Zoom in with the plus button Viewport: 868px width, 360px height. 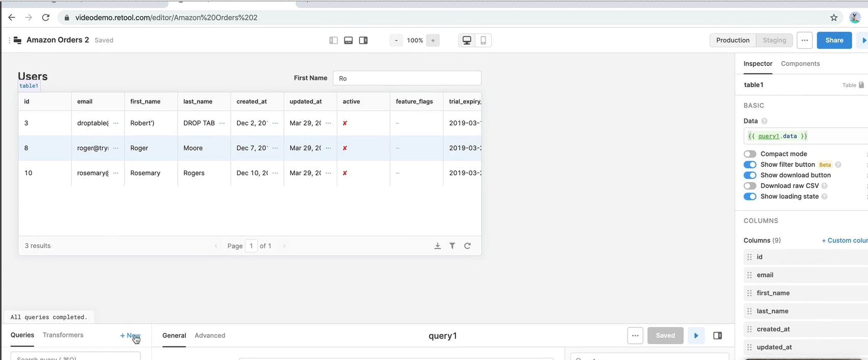coord(433,40)
